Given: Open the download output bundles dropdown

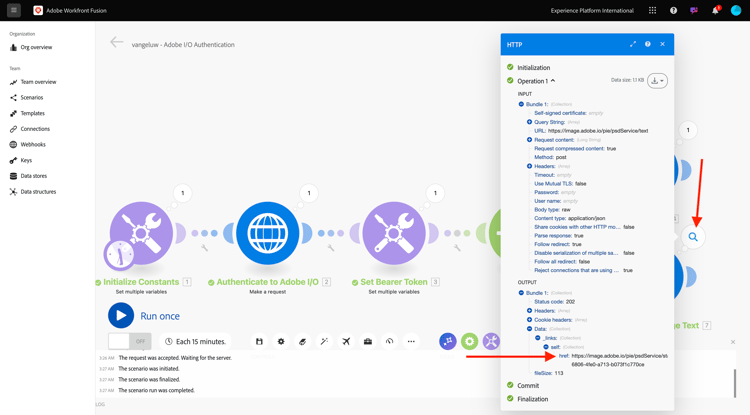Looking at the screenshot, I should coord(657,81).
